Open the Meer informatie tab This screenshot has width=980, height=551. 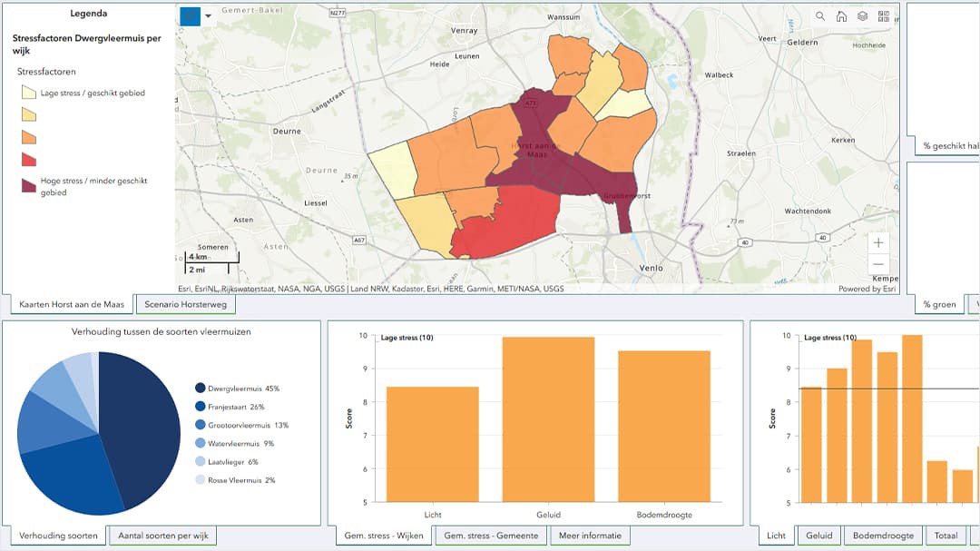point(590,536)
